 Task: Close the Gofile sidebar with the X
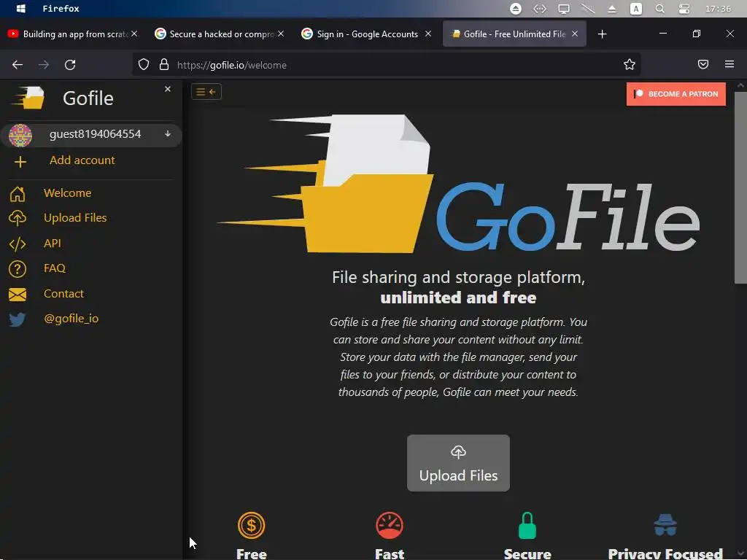pyautogui.click(x=168, y=89)
